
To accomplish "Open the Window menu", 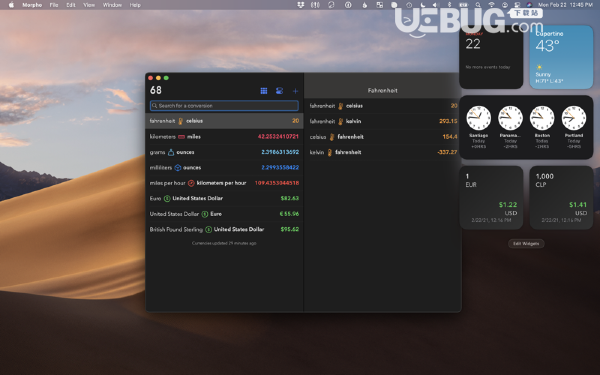I will coord(112,5).
